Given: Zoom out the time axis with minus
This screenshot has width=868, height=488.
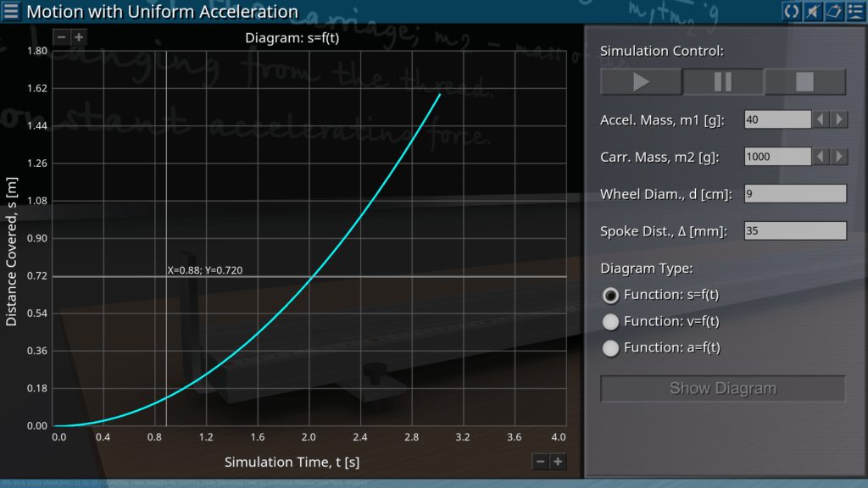Looking at the screenshot, I should pyautogui.click(x=540, y=461).
